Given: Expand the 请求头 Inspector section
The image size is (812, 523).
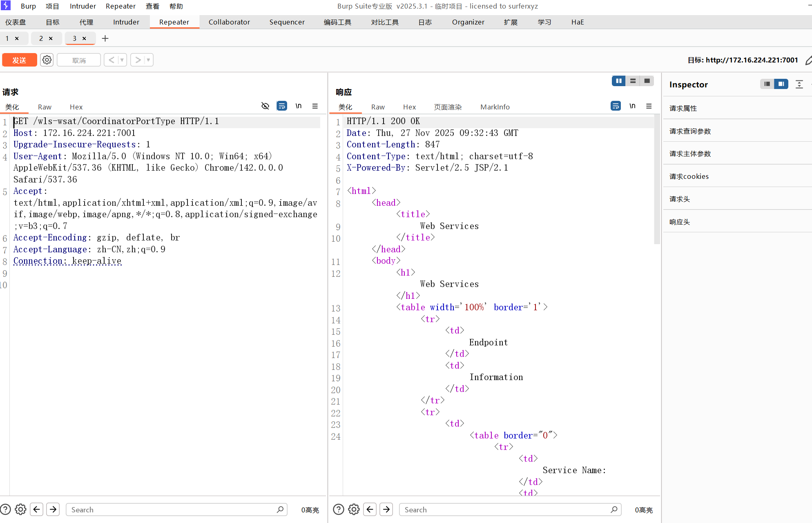Looking at the screenshot, I should tap(680, 199).
